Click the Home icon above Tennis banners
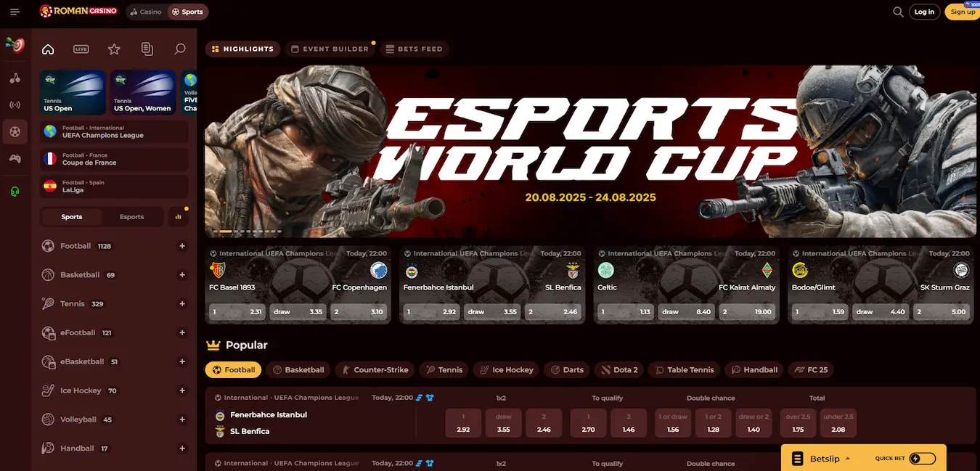 [x=47, y=49]
